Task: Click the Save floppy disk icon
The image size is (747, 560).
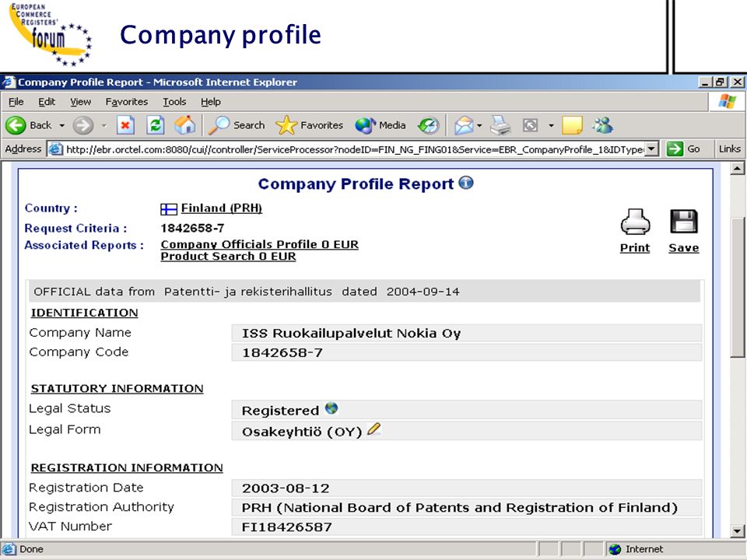Action: pos(684,222)
